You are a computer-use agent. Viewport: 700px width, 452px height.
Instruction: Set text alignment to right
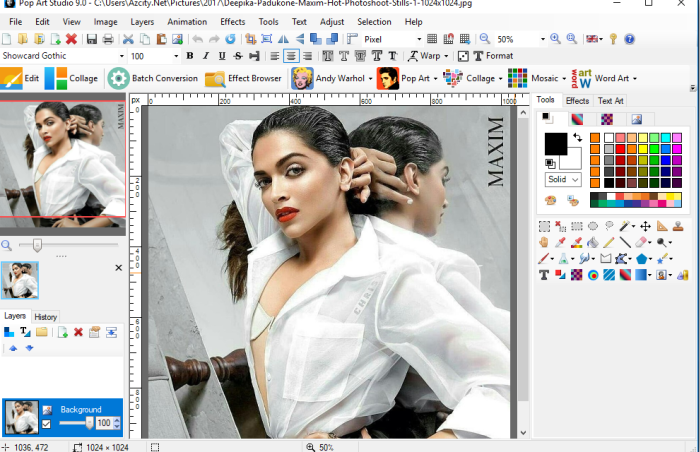[x=307, y=56]
